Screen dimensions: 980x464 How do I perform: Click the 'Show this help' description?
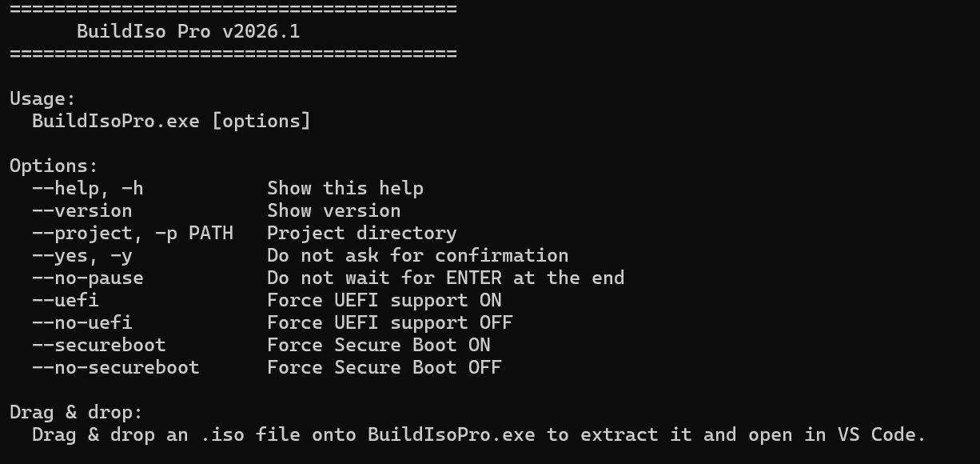(x=345, y=189)
